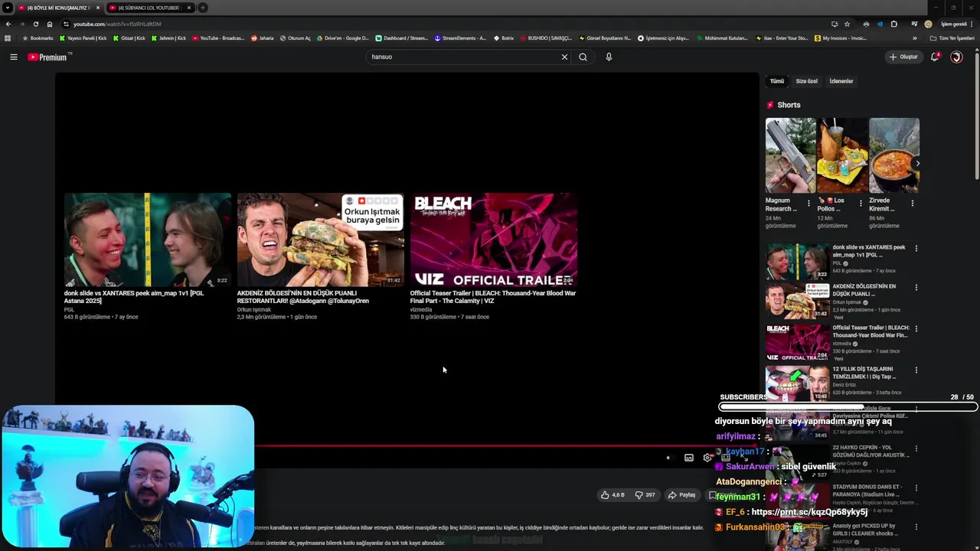Open the browser extensions puzzle icon
The height and width of the screenshot is (551, 980).
(893, 24)
